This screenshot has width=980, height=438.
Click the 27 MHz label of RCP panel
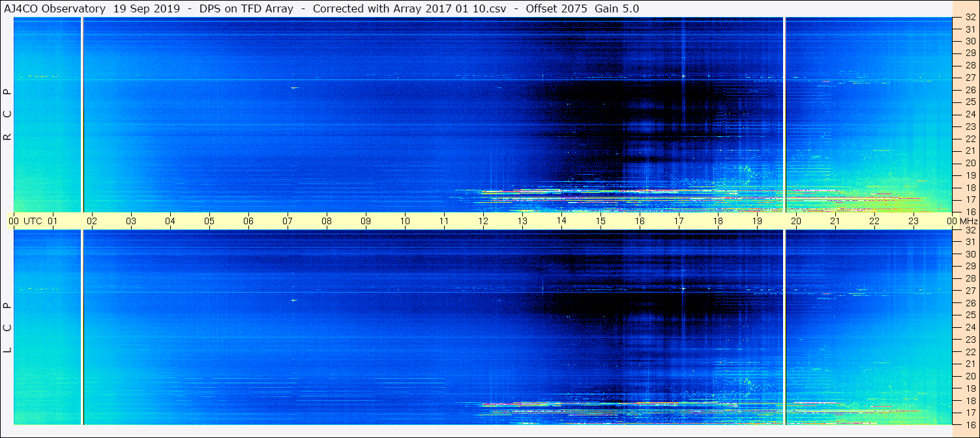point(970,78)
